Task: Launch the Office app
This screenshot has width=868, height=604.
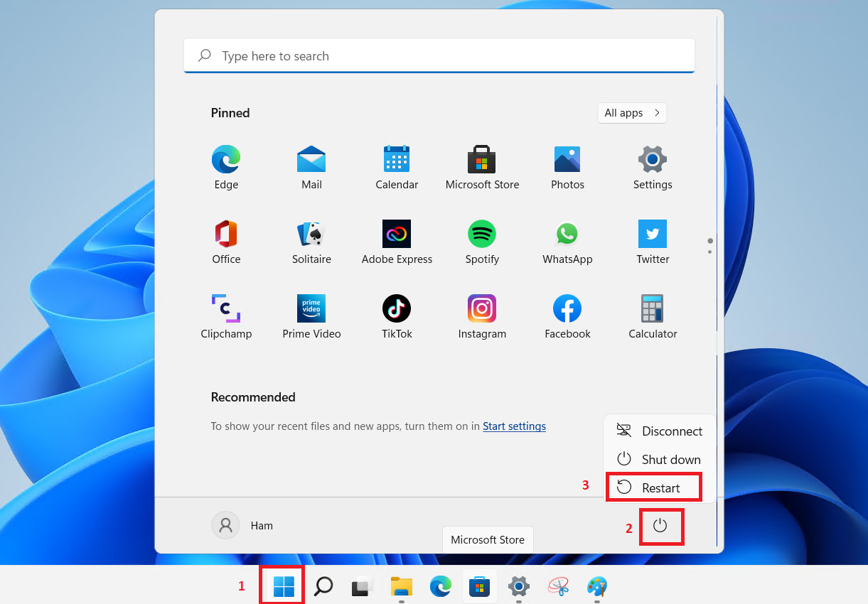Action: point(226,242)
